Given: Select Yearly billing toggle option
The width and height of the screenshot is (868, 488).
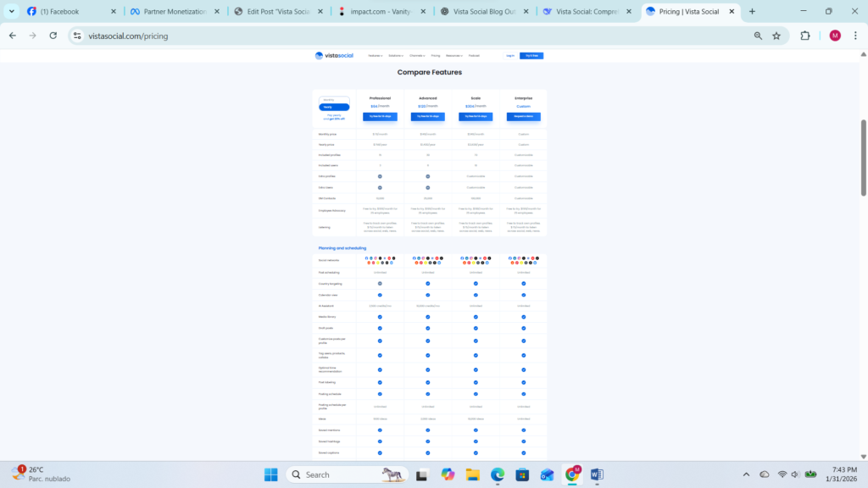Looking at the screenshot, I should pos(334,108).
